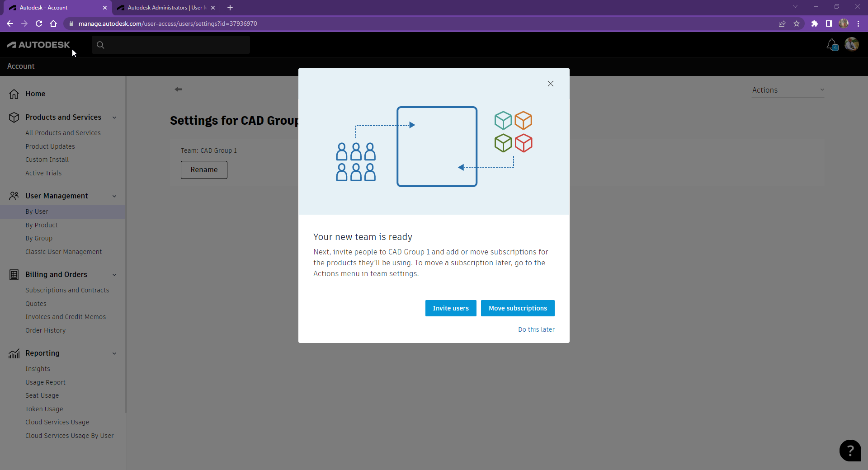868x470 pixels.
Task: Click the User Management people icon
Action: (14, 196)
